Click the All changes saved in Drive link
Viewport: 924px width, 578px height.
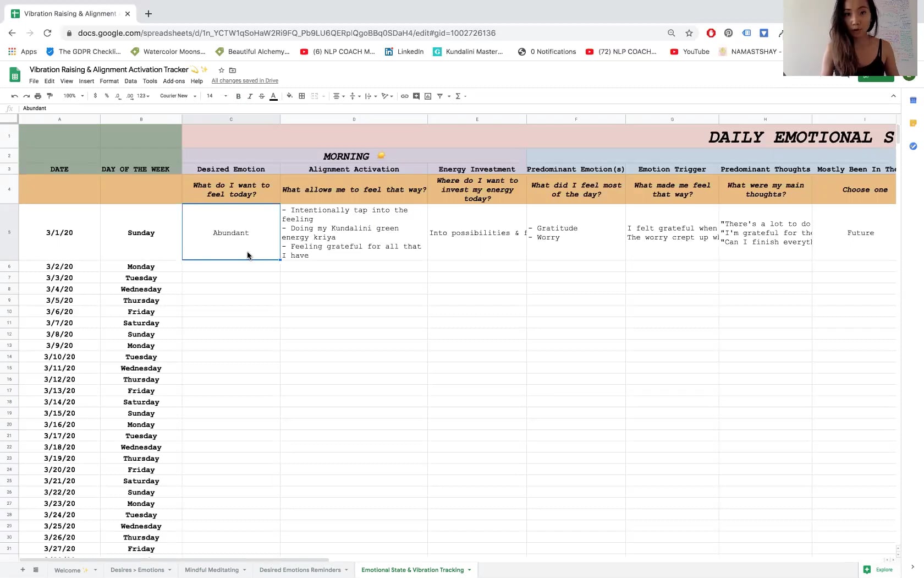click(245, 80)
